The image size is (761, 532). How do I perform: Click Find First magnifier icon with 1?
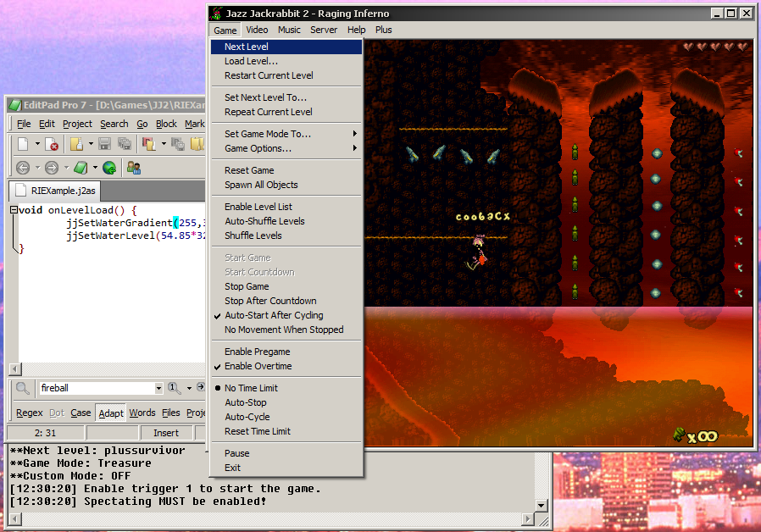click(x=175, y=387)
